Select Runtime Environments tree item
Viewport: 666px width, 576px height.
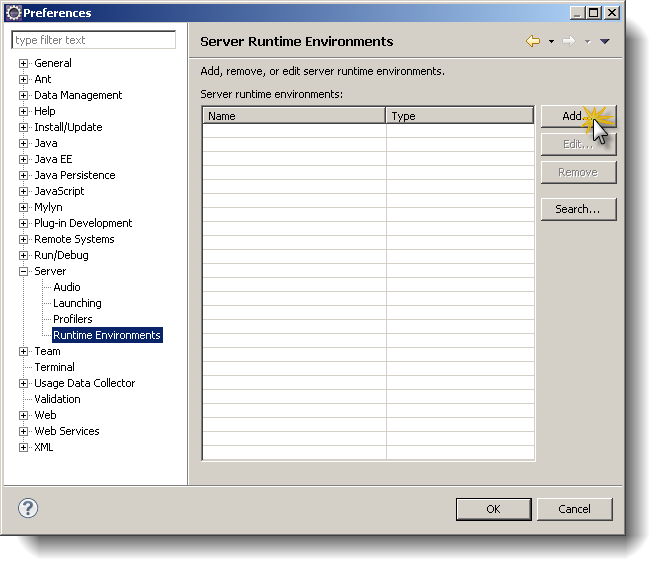[107, 335]
